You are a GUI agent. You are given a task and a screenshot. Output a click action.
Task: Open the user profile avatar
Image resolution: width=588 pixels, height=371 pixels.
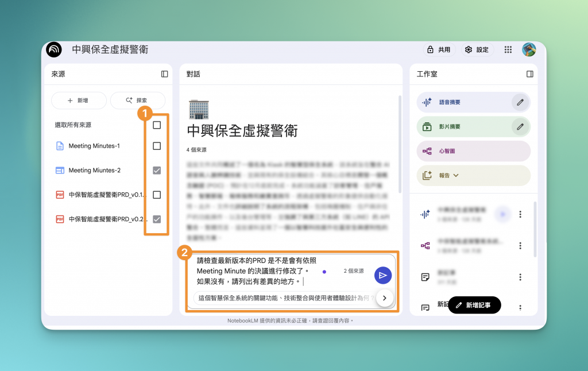tap(529, 49)
